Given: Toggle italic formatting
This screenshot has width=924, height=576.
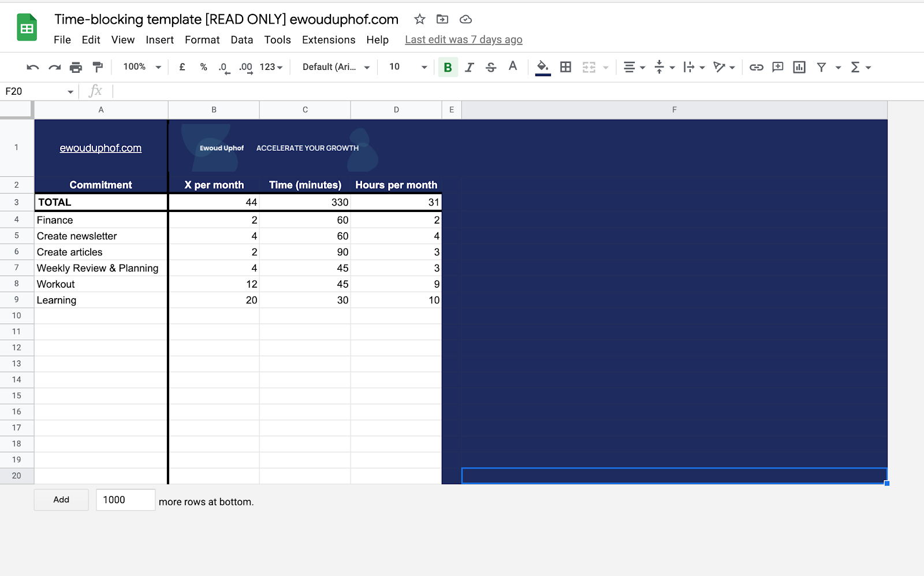Looking at the screenshot, I should pyautogui.click(x=470, y=68).
